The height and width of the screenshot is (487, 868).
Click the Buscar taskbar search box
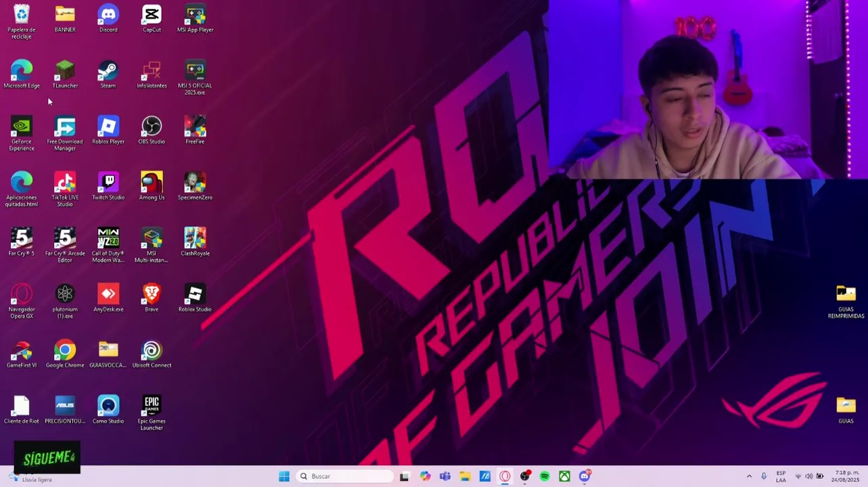(x=345, y=476)
